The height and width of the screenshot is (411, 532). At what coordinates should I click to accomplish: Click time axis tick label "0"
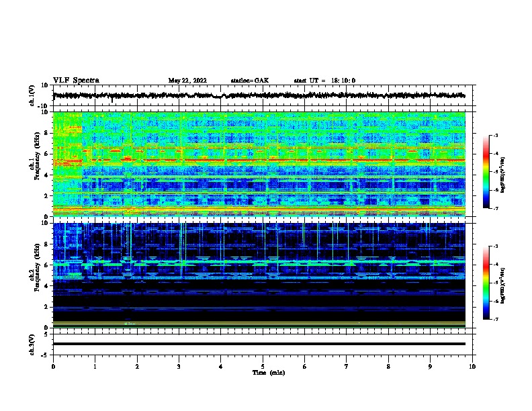click(x=53, y=367)
